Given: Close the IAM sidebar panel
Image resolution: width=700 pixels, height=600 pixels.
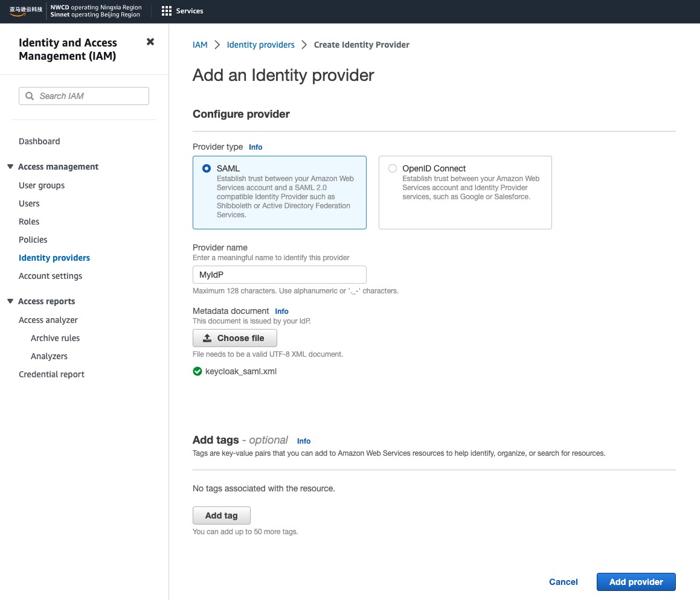Looking at the screenshot, I should pos(150,42).
